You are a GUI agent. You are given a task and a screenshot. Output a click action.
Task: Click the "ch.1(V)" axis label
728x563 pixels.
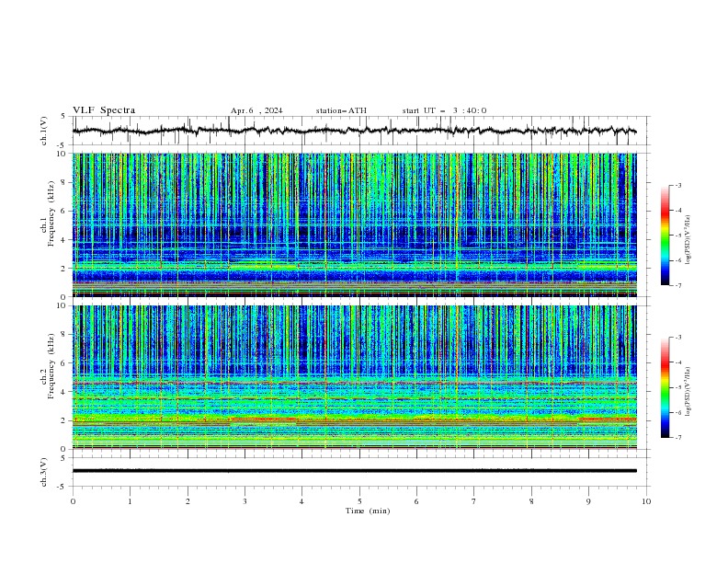click(44, 131)
